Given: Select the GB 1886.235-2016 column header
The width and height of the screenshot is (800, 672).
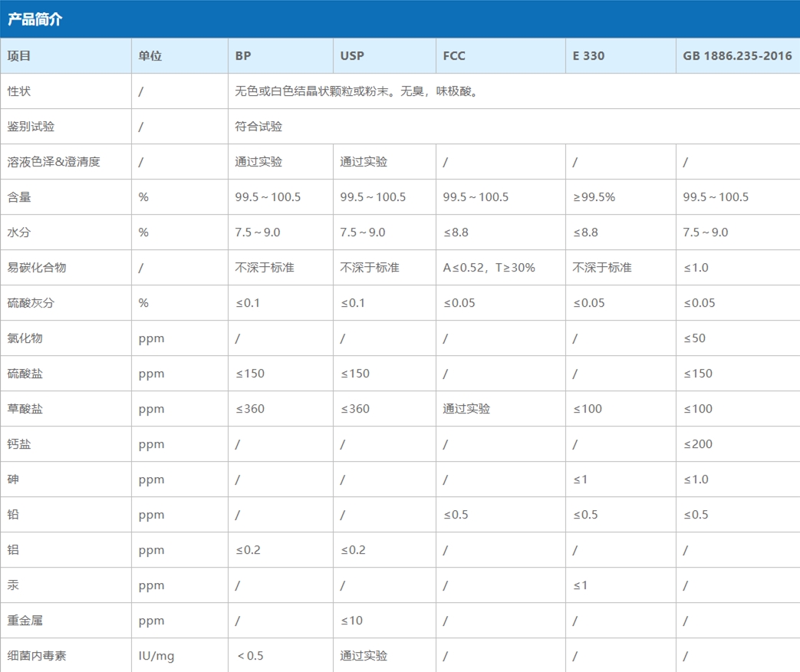Looking at the screenshot, I should pyautogui.click(x=737, y=56).
